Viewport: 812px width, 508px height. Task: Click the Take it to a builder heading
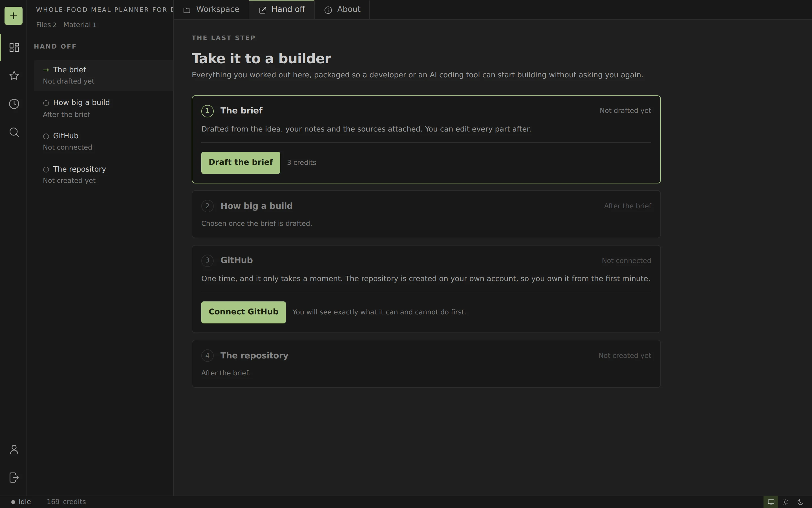(261, 58)
